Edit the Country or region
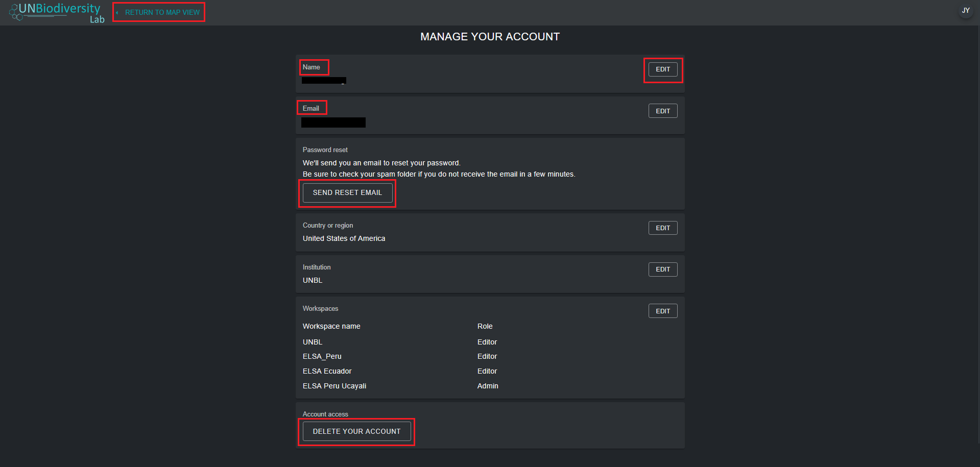 pos(662,228)
